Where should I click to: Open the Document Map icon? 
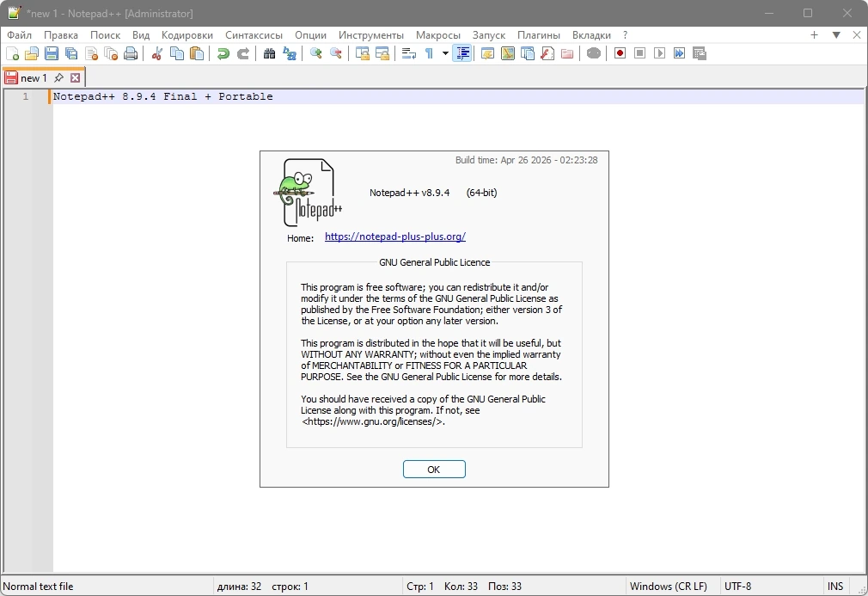click(x=508, y=53)
